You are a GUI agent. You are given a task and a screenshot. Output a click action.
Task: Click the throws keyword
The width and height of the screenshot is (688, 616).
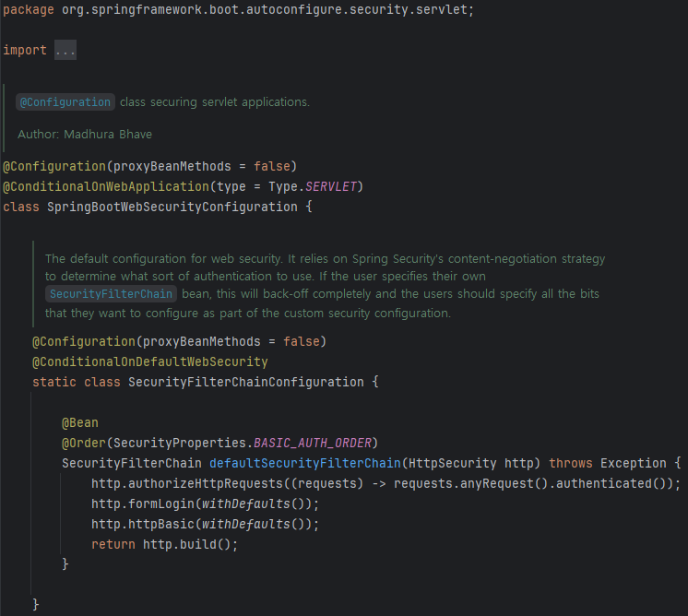tap(571, 463)
